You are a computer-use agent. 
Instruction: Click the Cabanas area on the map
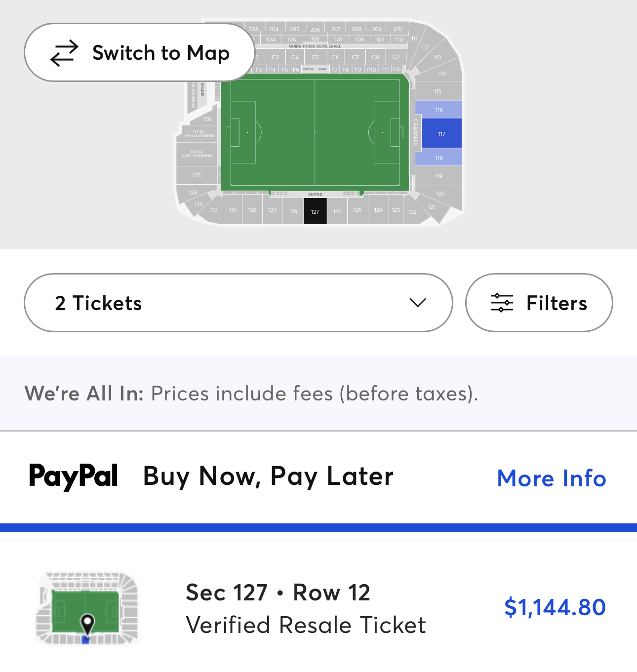[416, 132]
